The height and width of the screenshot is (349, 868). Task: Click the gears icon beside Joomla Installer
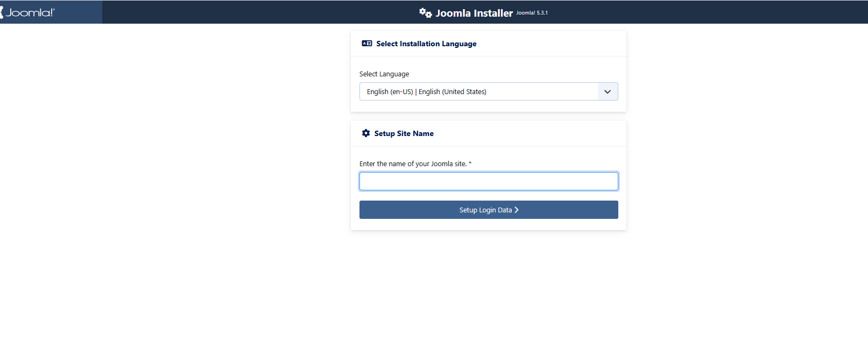(x=425, y=13)
